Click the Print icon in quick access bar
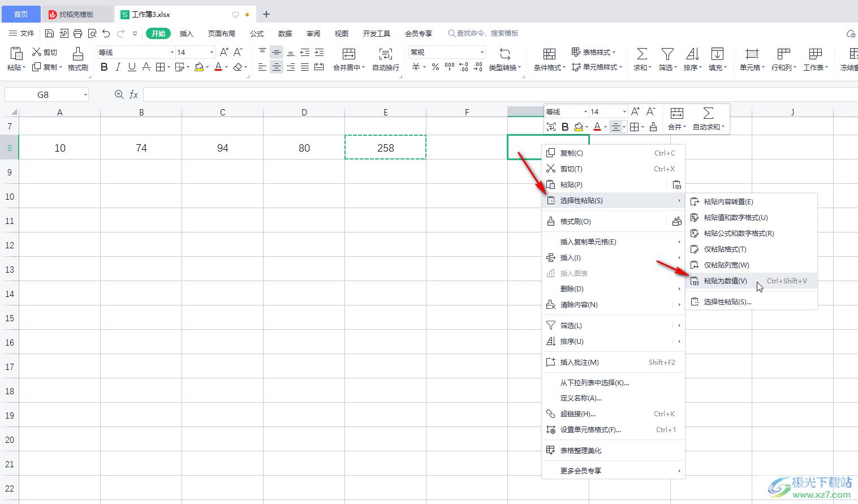Image resolution: width=858 pixels, height=504 pixels. [78, 33]
